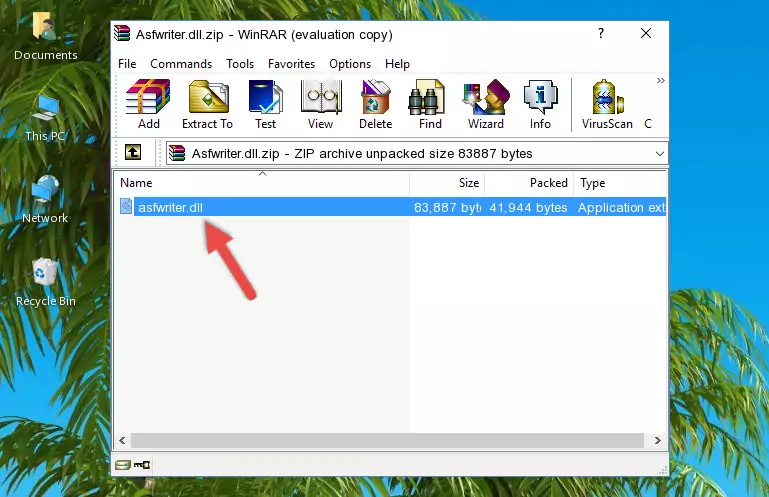Click the Application ext type cell

[621, 208]
